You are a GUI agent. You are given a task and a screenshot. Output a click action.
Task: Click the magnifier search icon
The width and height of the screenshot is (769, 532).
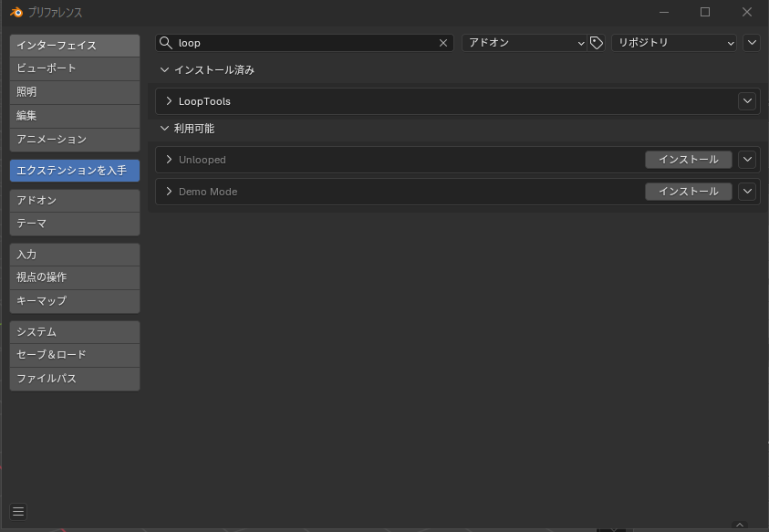[166, 43]
